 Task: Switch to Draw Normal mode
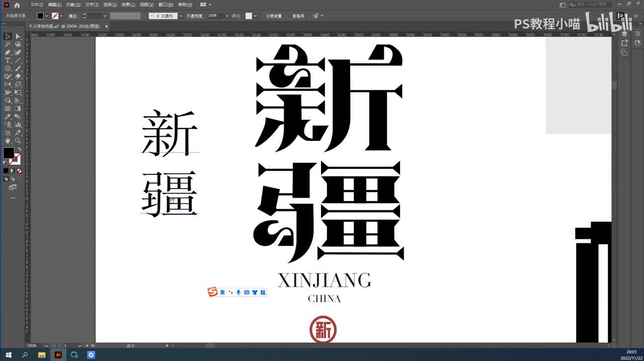coord(6,178)
